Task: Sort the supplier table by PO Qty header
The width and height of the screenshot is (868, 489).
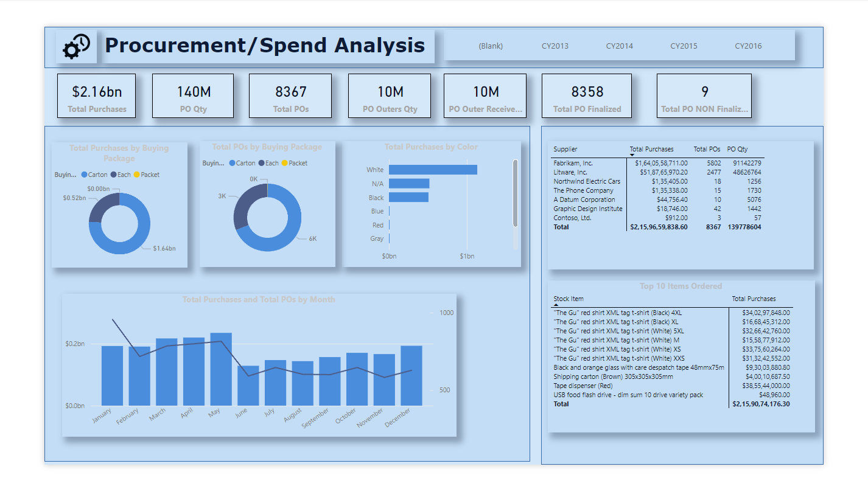Action: coord(737,149)
